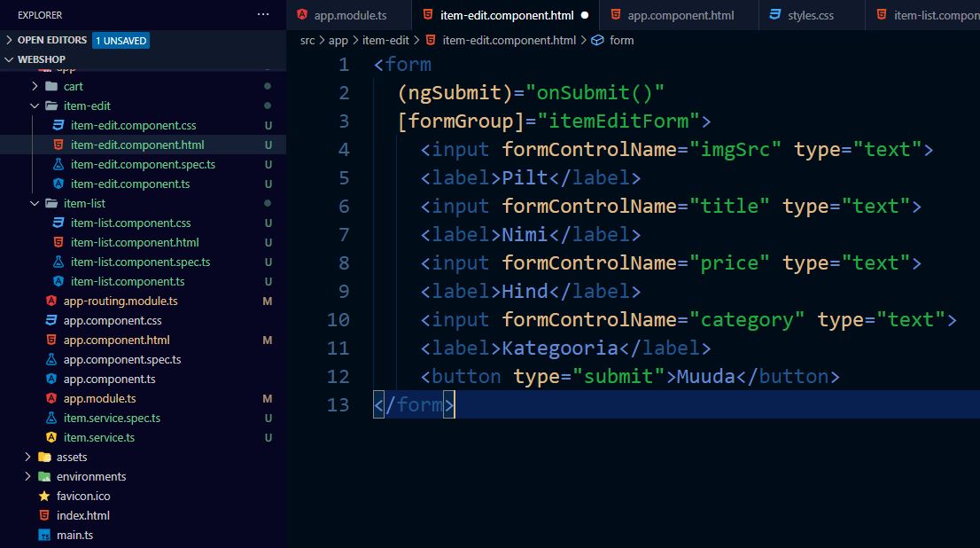Click the TypeScript icon next to main.ts

(43, 535)
